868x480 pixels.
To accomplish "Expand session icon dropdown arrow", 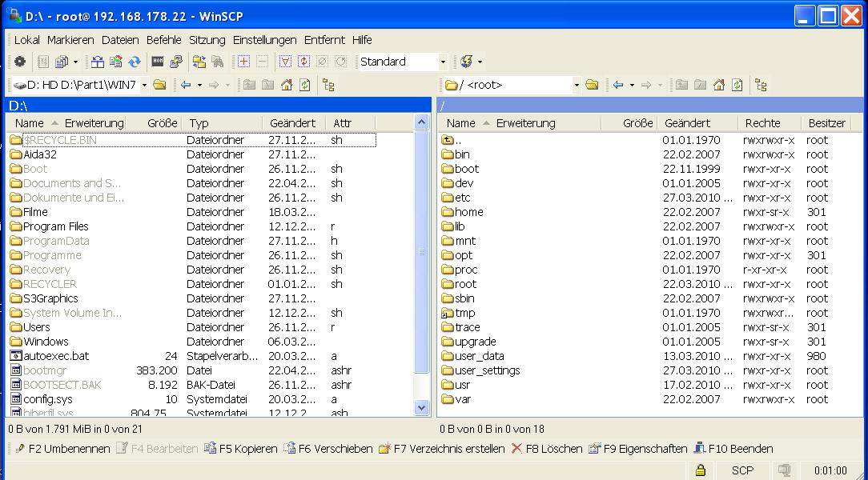I will 480,62.
